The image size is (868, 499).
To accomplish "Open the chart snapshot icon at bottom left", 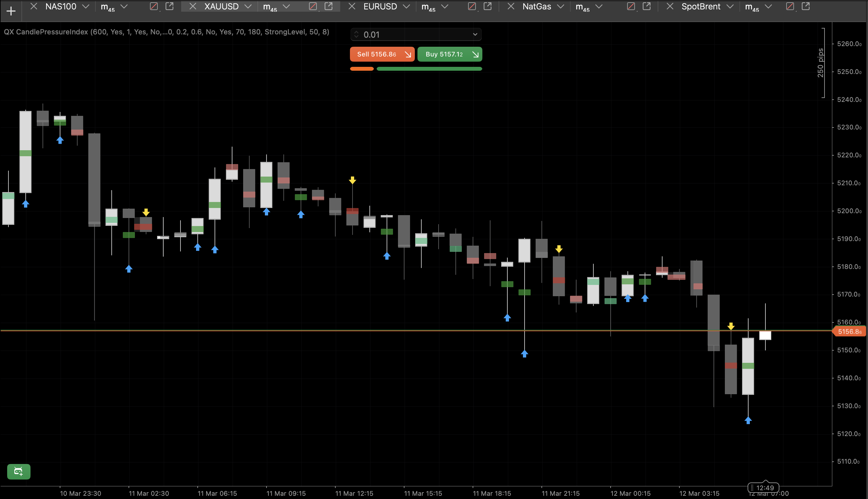I will pos(19,471).
